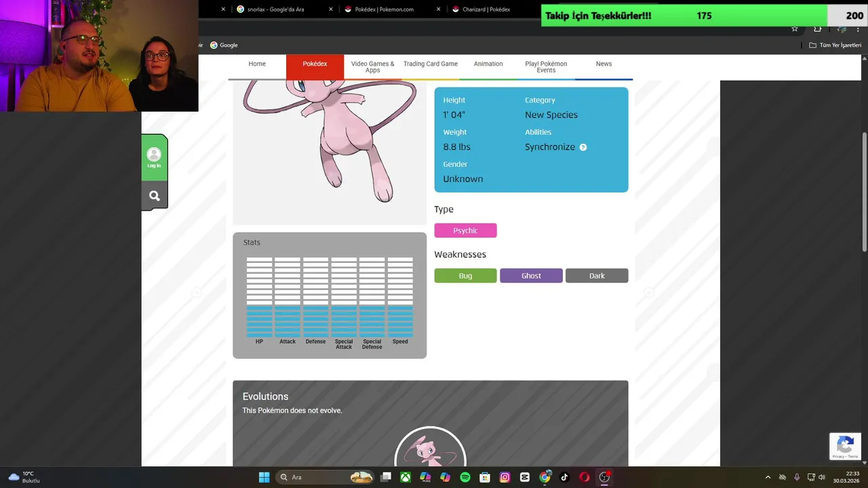Open Instagram from the taskbar
The width and height of the screenshot is (868, 488).
(505, 477)
